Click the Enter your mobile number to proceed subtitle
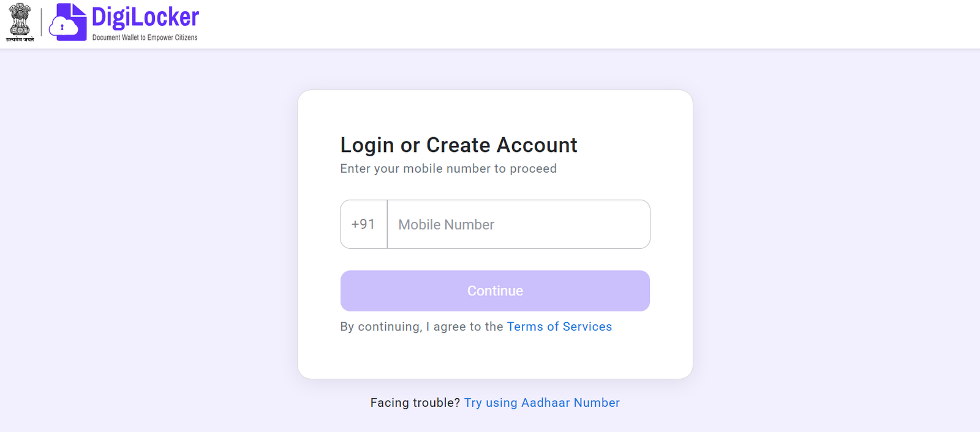Screen dimensions: 980x432 (448, 169)
